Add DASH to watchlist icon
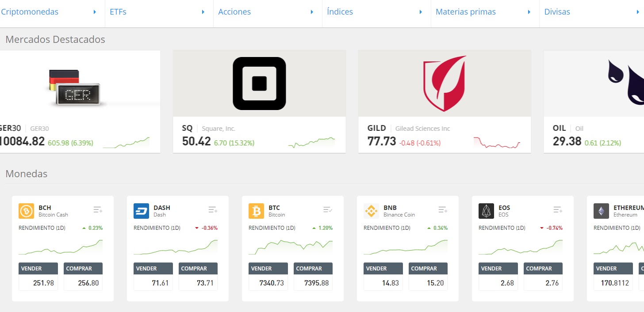Viewport: 644px width, 312px height. point(213,209)
